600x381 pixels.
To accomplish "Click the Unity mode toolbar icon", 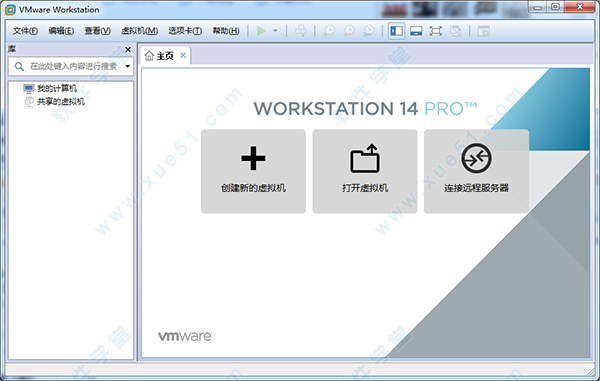I will (x=455, y=31).
